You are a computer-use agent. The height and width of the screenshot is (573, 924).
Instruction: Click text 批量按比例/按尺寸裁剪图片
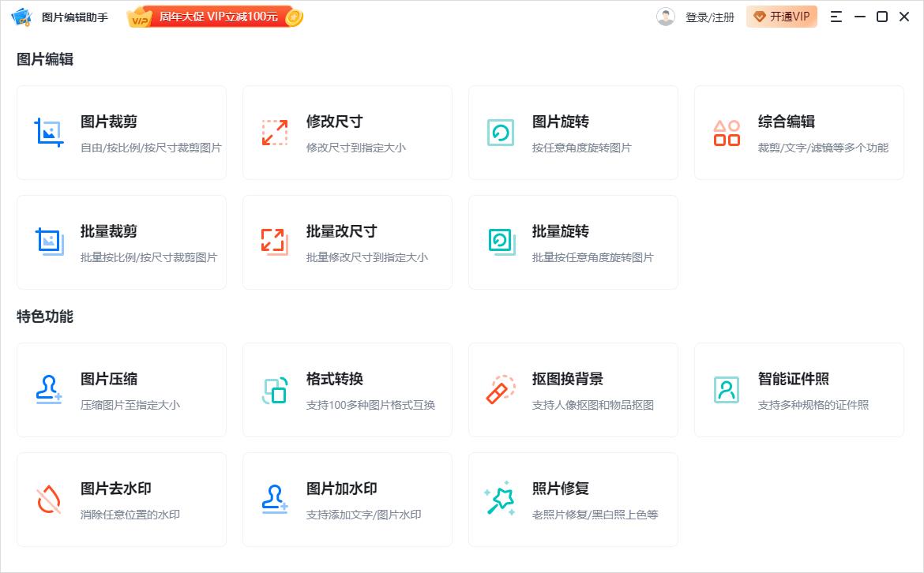coord(148,257)
